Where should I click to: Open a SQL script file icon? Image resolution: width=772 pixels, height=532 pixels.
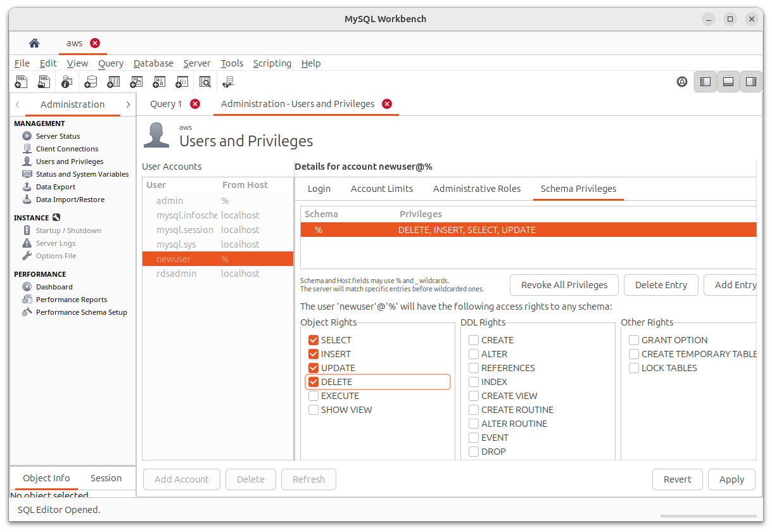coord(44,82)
